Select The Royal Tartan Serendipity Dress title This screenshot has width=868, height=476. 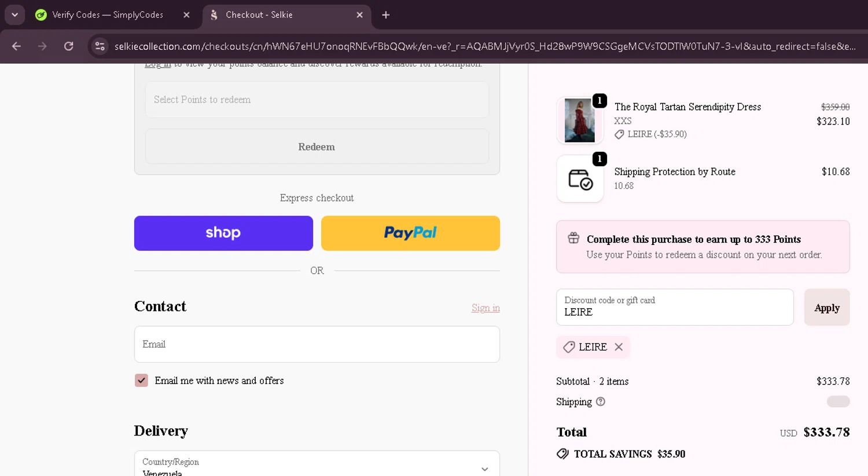687,107
